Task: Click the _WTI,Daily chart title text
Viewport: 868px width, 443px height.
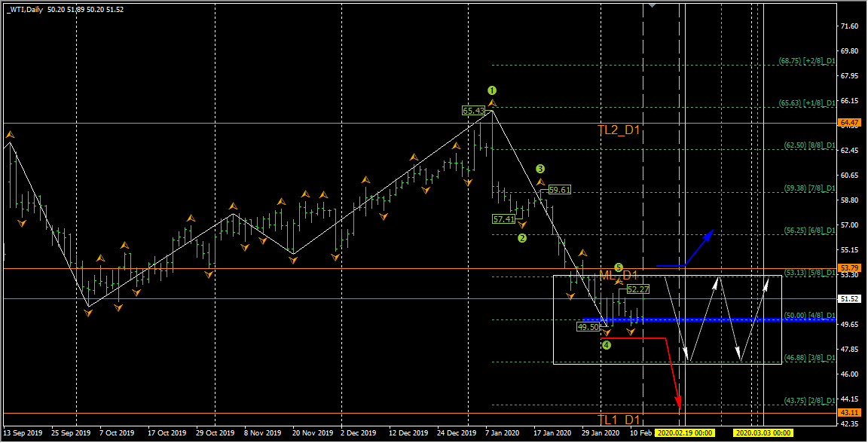Action: pyautogui.click(x=25, y=9)
